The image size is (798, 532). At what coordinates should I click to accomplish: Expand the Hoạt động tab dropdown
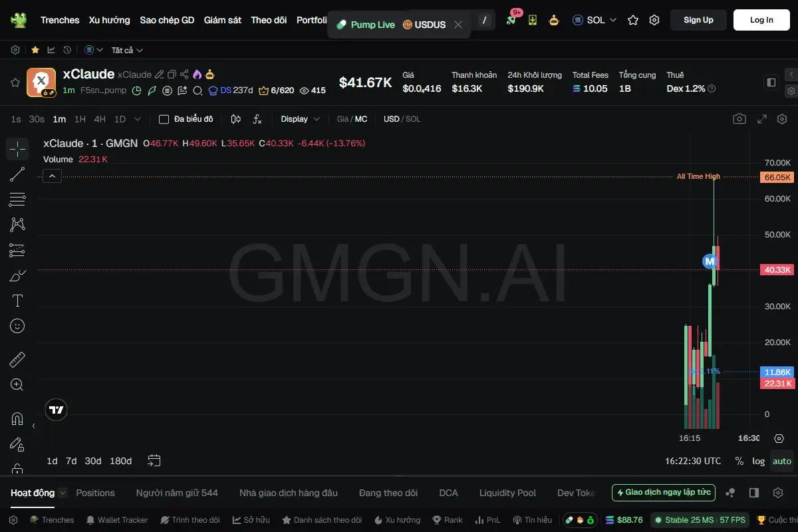(63, 493)
